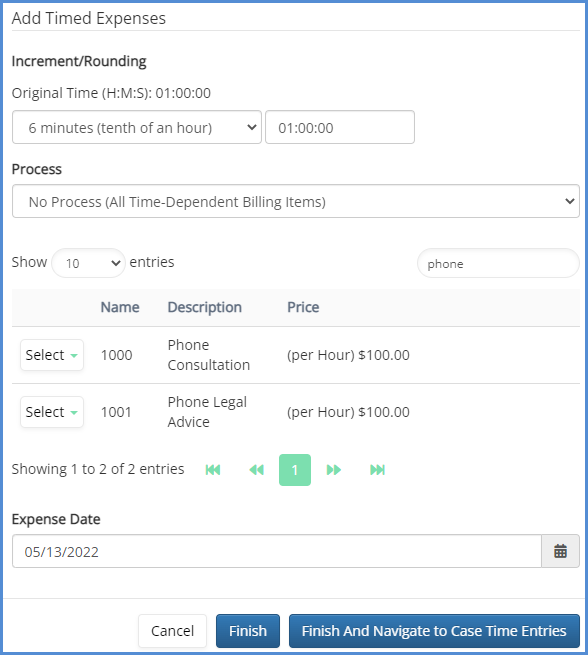This screenshot has width=588, height=655.
Task: Expand the 6 minutes increment dropdown
Action: tap(137, 127)
